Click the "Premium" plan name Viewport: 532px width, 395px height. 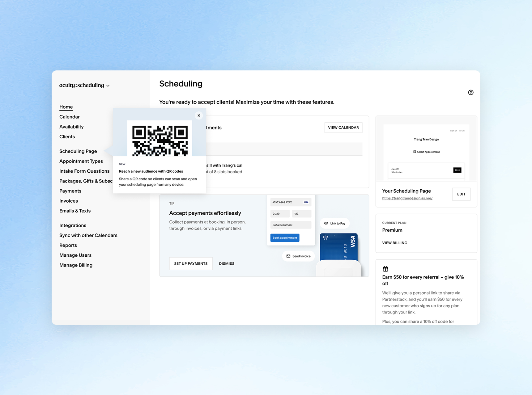pos(392,230)
